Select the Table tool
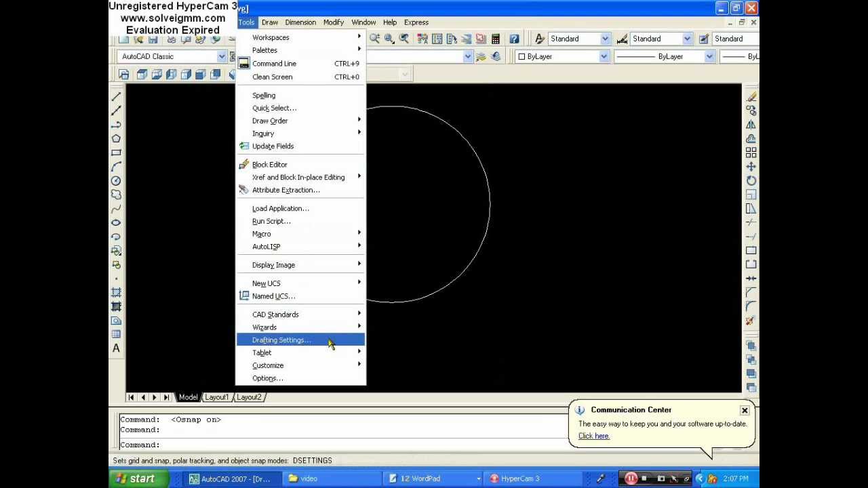This screenshot has height=488, width=868. (116, 334)
